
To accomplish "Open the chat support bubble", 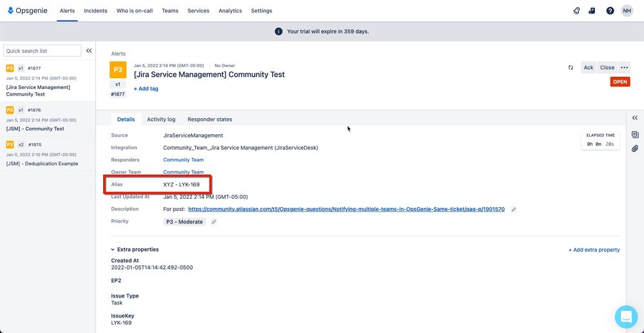I will click(x=626, y=317).
